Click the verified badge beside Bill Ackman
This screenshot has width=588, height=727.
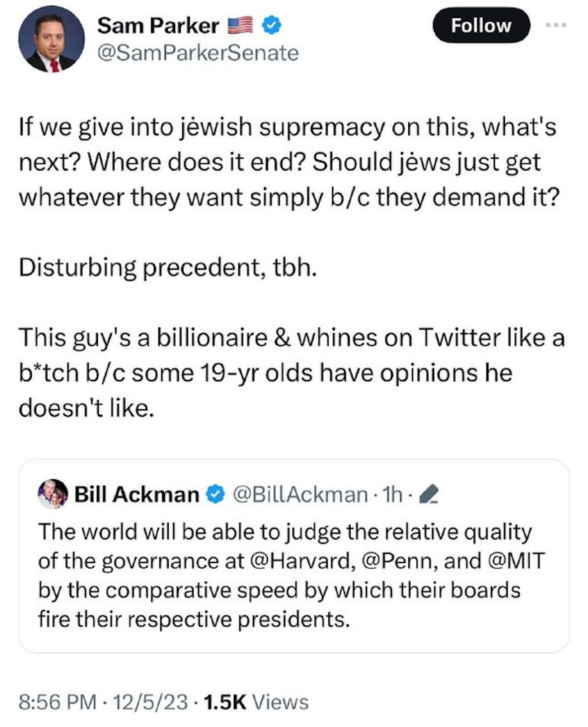(216, 495)
